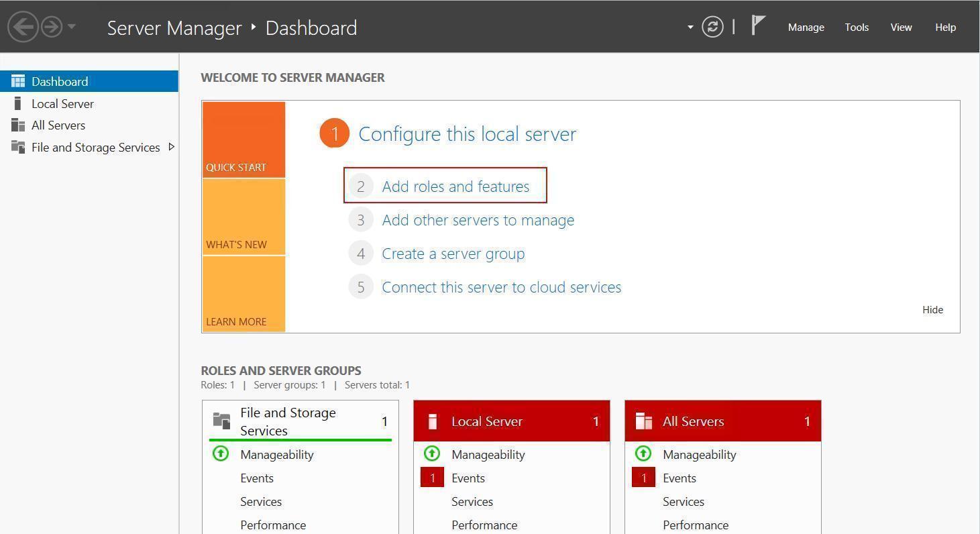
Task: Select the WHAT'S NEW tile
Action: (x=243, y=217)
